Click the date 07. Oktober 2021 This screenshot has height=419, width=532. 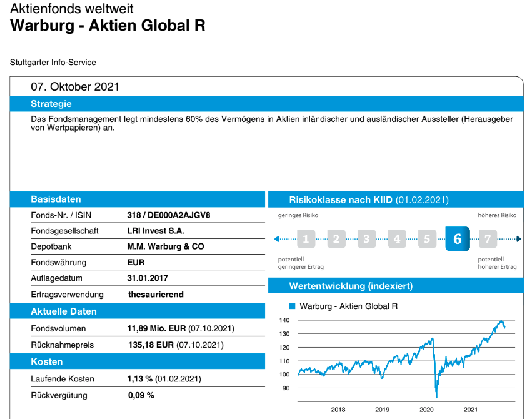pos(75,87)
